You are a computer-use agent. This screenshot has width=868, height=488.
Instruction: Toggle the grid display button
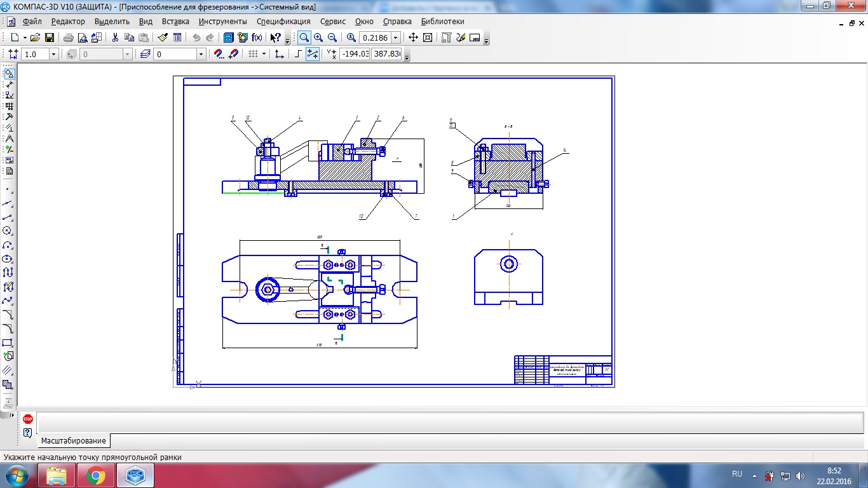253,55
